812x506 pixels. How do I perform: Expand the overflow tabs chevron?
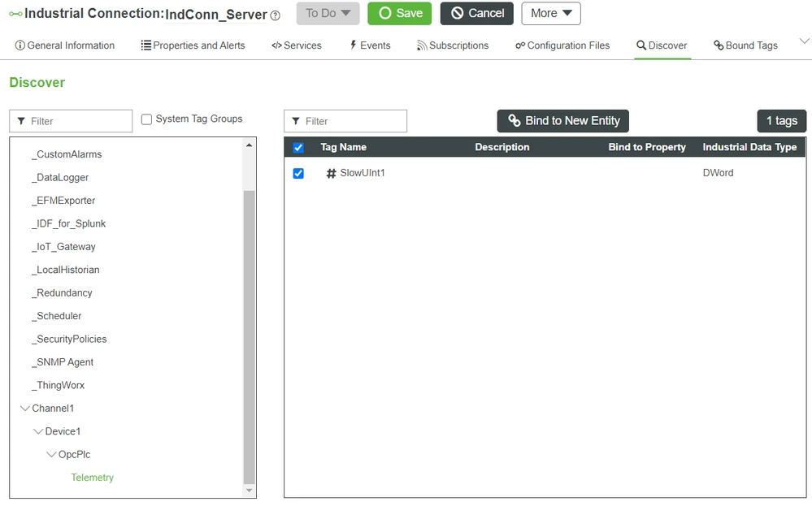coord(804,41)
